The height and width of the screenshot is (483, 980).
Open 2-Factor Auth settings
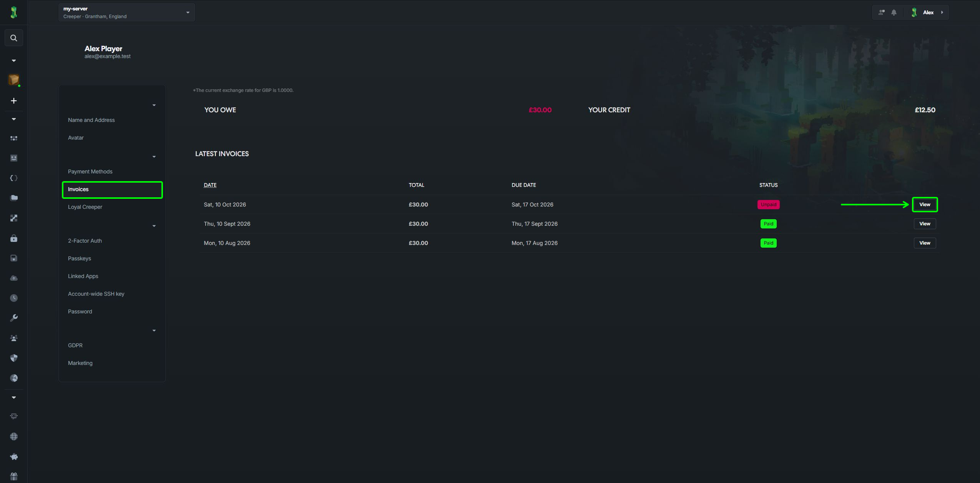click(x=85, y=241)
